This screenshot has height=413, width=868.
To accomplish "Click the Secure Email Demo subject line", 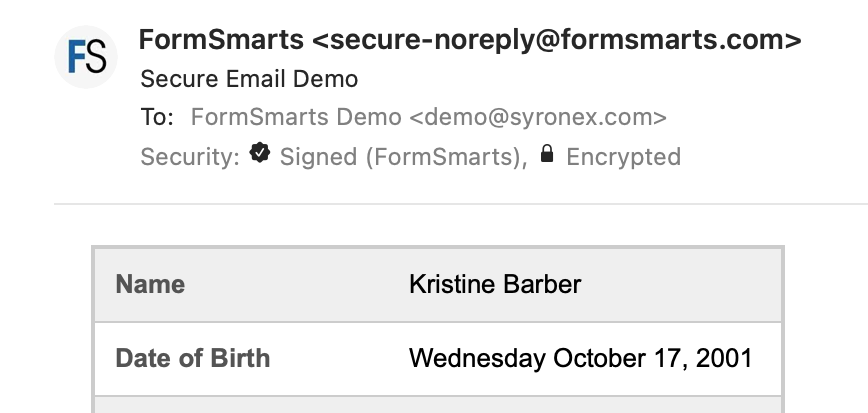I will pyautogui.click(x=249, y=79).
